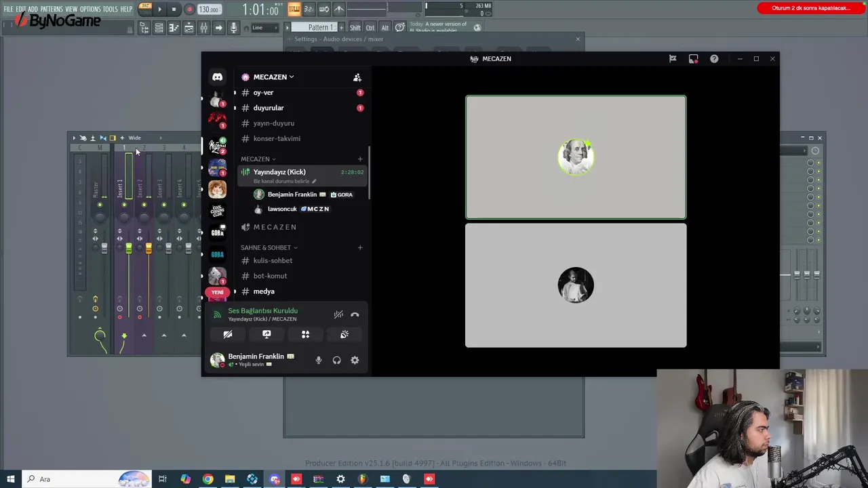Open FL Studio FILE menu
868x488 pixels.
point(8,9)
